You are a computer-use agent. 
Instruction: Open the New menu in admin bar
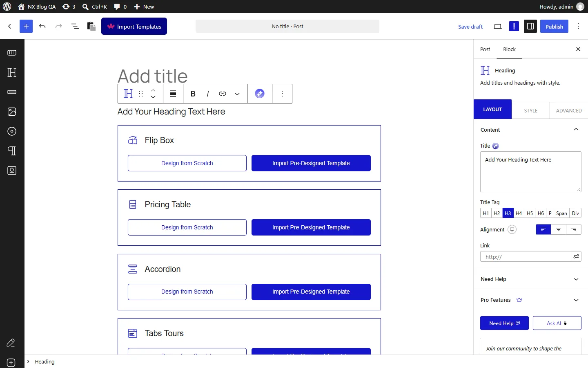(x=144, y=7)
